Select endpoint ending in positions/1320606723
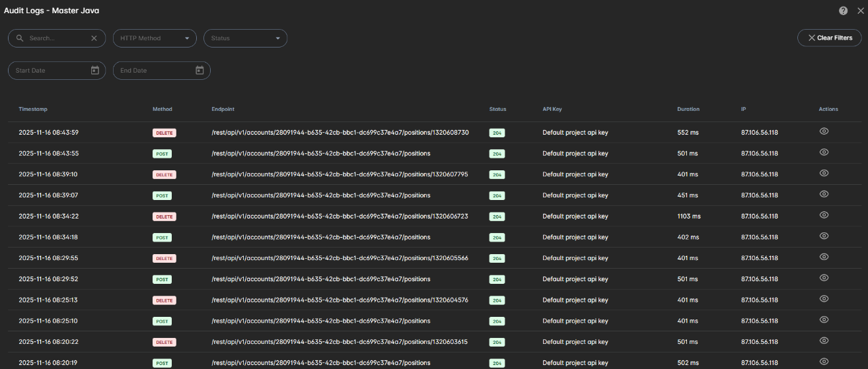The height and width of the screenshot is (369, 868). (340, 216)
